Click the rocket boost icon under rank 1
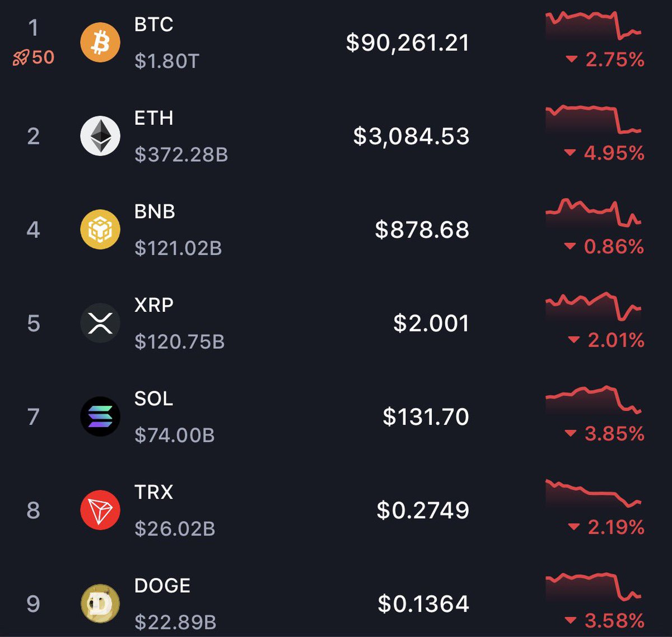The height and width of the screenshot is (637, 672). click(x=21, y=58)
